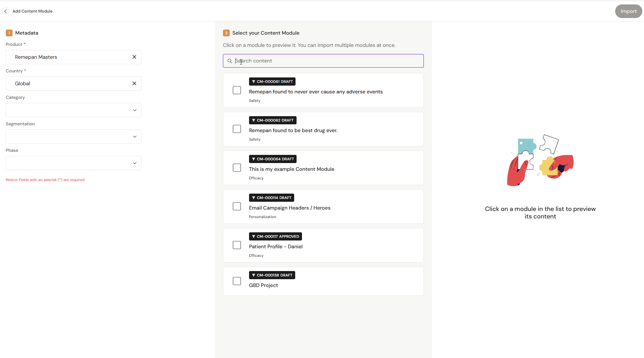Image resolution: width=644 pixels, height=358 pixels.
Task: Tick checkbox for Patient Profile - Daniel
Action: [x=237, y=245]
